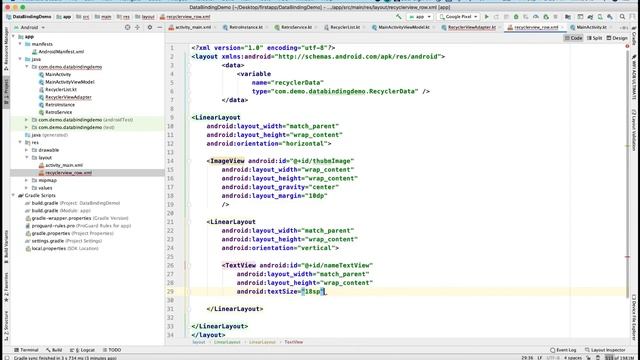Switch to RecyclerList.kt editor tab
The height and width of the screenshot is (360, 640).
344,27
